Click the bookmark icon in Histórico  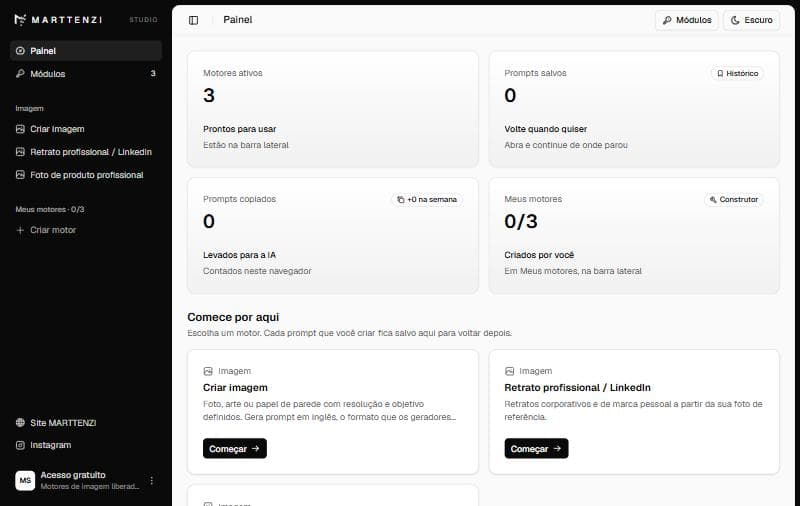pyautogui.click(x=720, y=73)
